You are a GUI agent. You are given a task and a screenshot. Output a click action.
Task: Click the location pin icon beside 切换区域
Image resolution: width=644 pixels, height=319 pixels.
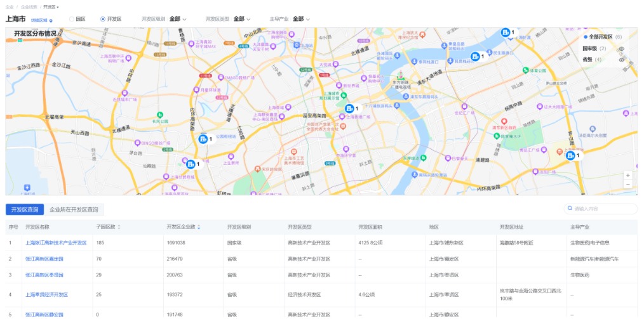click(51, 20)
